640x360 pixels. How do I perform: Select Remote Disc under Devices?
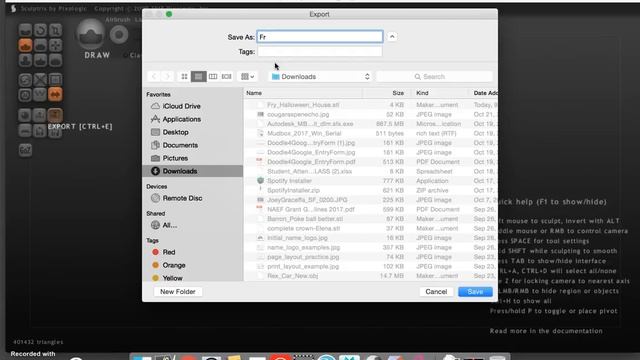(x=193, y=198)
